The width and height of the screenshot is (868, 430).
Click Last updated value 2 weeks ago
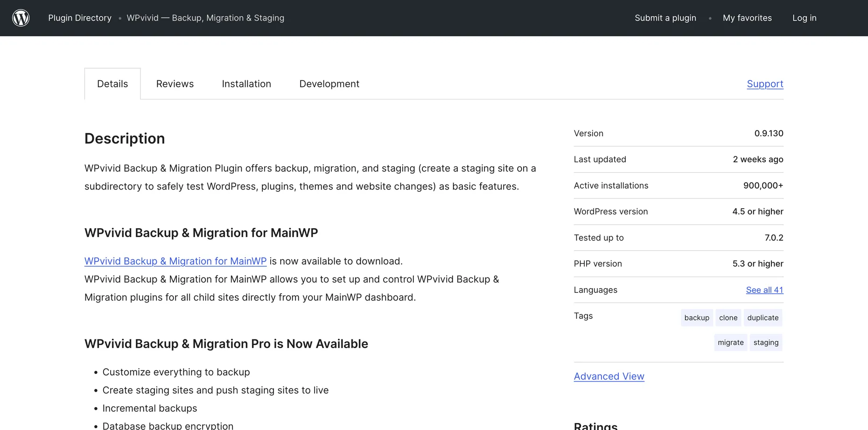(x=758, y=160)
